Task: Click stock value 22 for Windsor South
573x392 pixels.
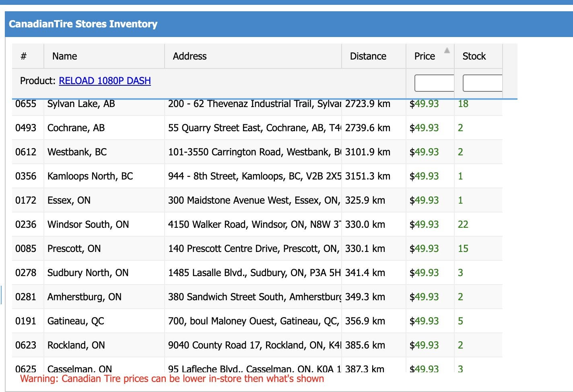Action: (x=463, y=225)
